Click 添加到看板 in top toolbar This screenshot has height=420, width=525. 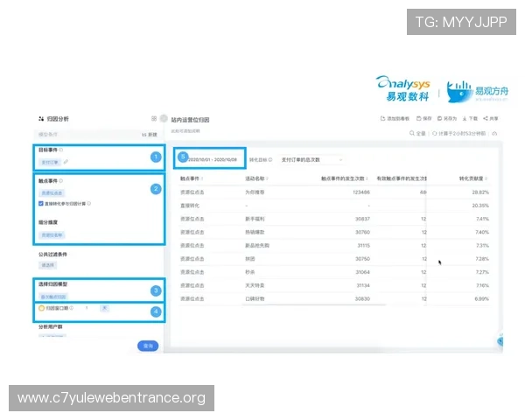point(395,119)
